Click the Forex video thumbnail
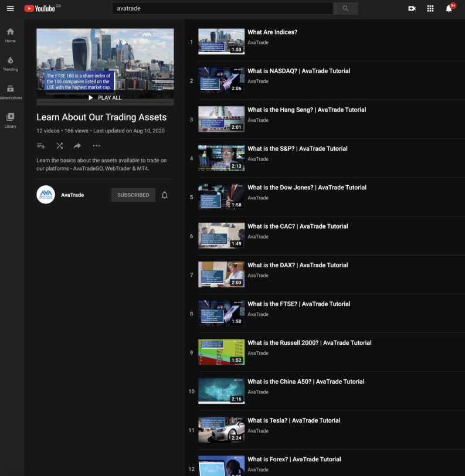 click(x=221, y=466)
